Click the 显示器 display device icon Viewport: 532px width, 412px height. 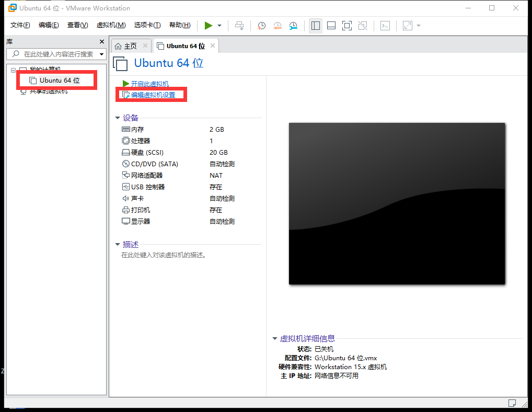coord(125,221)
